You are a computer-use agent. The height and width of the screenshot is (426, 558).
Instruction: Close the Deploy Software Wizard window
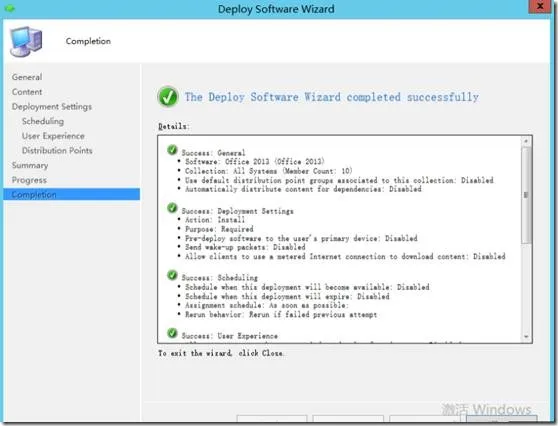coord(539,6)
